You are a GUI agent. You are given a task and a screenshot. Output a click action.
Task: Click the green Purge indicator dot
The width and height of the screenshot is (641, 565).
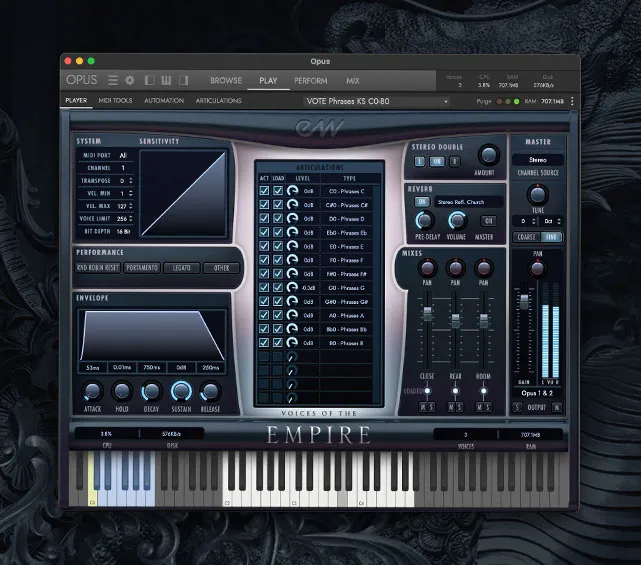tap(517, 101)
